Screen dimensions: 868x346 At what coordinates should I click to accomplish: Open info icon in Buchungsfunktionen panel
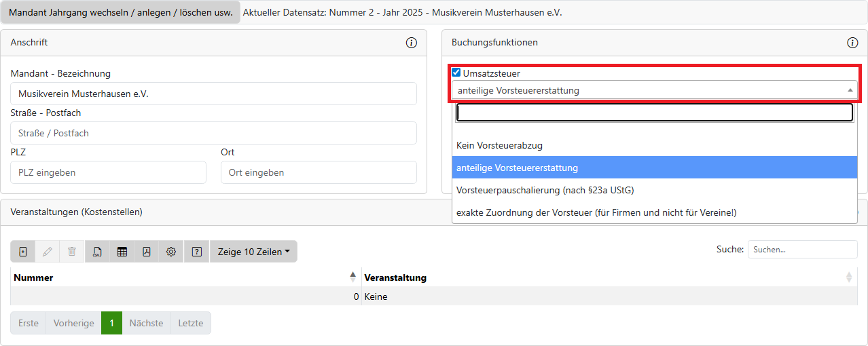click(852, 43)
